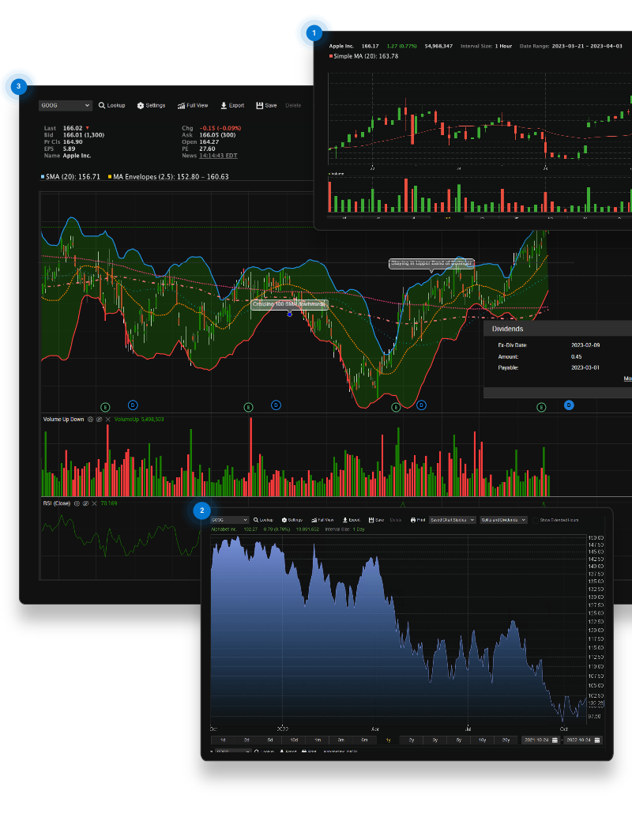Enable Show Extended Hours checkbox
This screenshot has height=840, width=632.
pos(534,520)
